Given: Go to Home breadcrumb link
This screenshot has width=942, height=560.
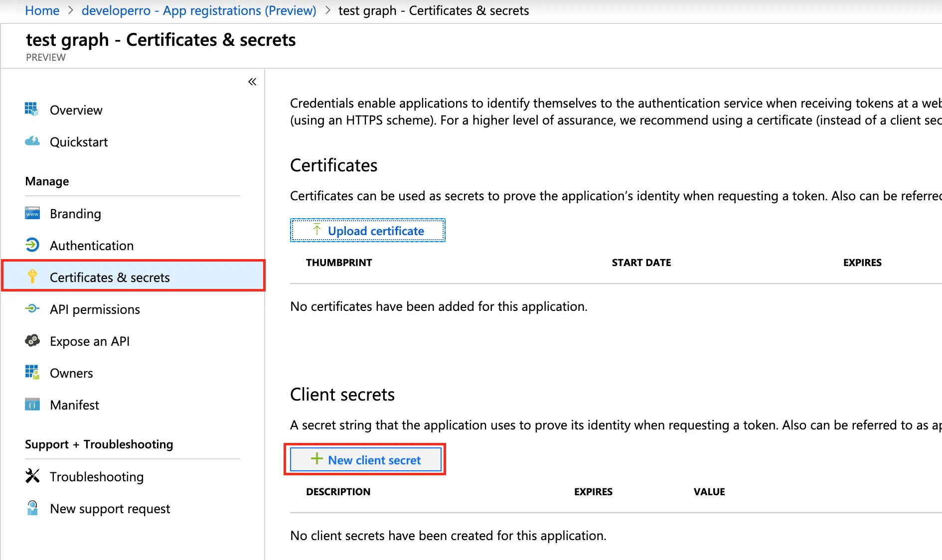Looking at the screenshot, I should (x=42, y=10).
